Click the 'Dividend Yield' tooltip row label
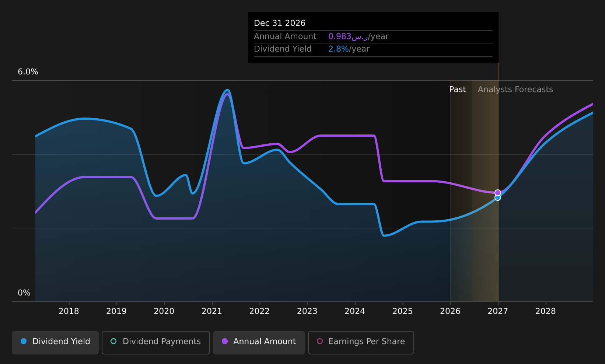Image resolution: width=605 pixels, height=364 pixels. pos(283,49)
